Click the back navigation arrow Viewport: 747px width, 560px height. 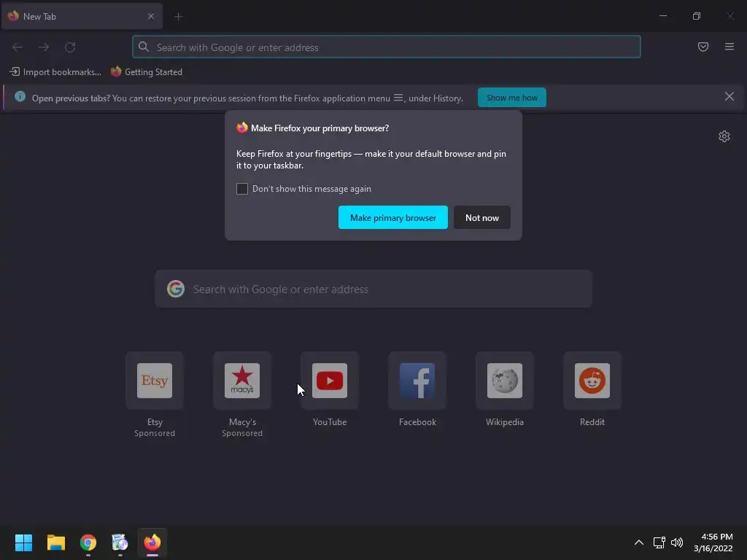(18, 47)
